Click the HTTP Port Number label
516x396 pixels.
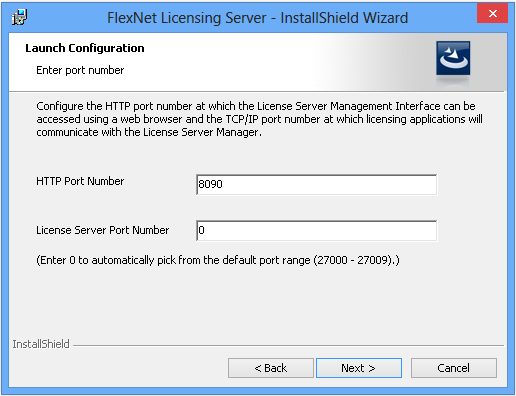point(80,181)
